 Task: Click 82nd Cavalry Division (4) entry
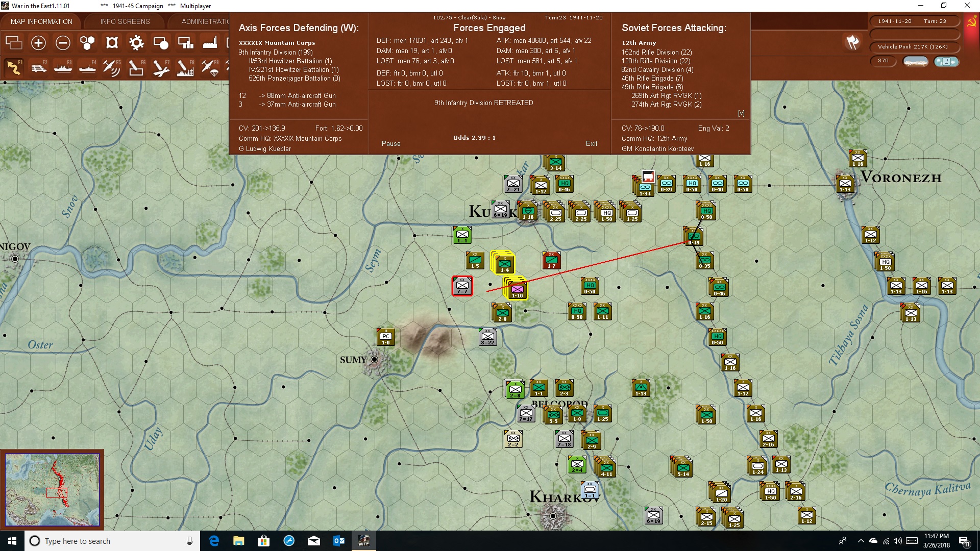657,69
